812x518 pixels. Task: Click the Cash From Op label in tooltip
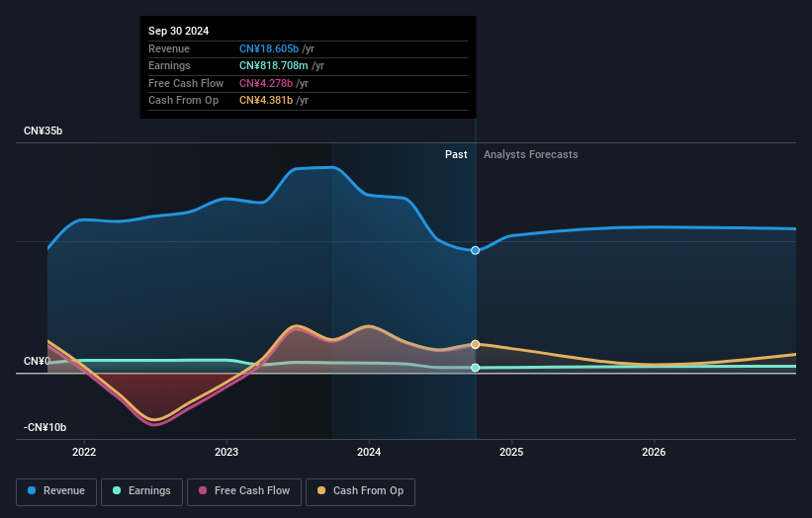[x=183, y=101]
